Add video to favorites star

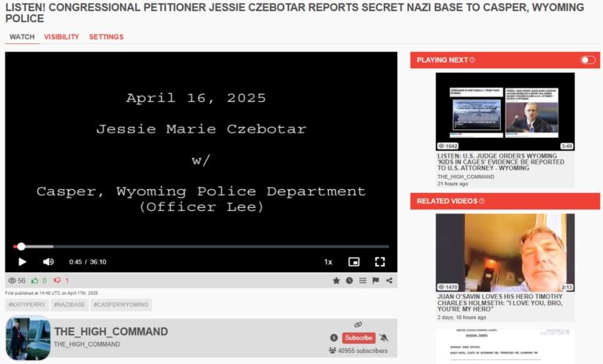click(336, 281)
